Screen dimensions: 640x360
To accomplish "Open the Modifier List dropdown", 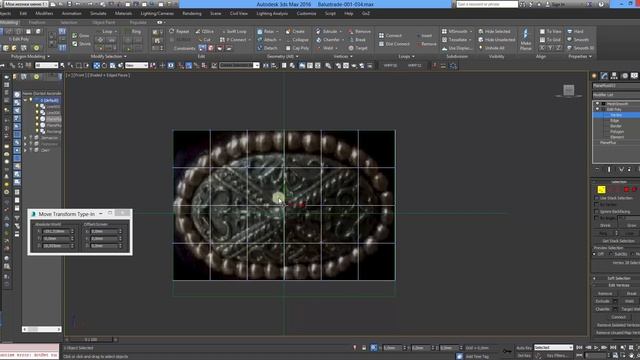I will coord(616,95).
